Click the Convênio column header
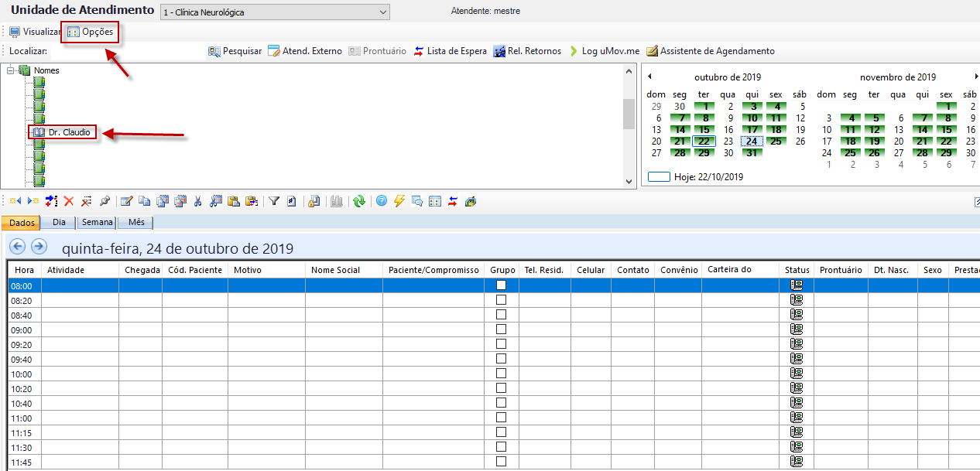 pos(679,270)
